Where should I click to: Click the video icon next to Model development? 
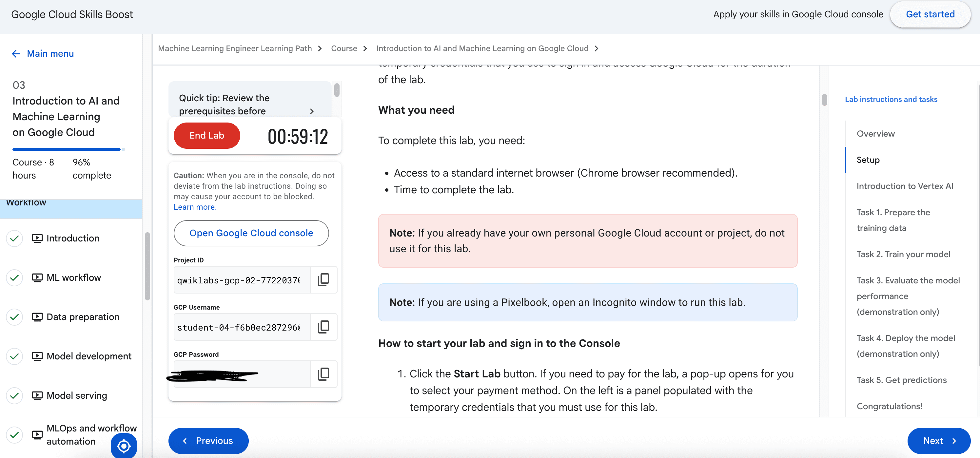pyautogui.click(x=37, y=356)
